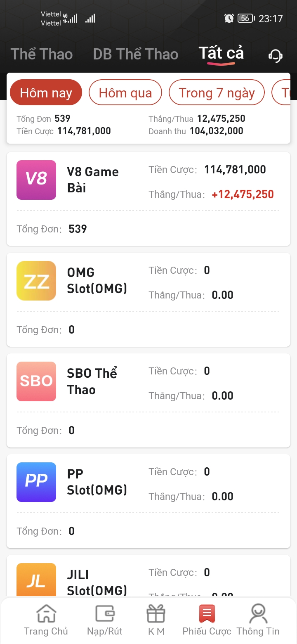Tap the SBO Thể Thao logo
Screen dimensions: 297x644
(36, 381)
